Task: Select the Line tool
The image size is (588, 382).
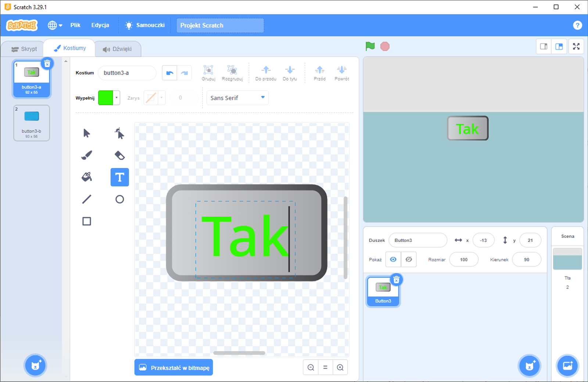Action: [x=87, y=199]
